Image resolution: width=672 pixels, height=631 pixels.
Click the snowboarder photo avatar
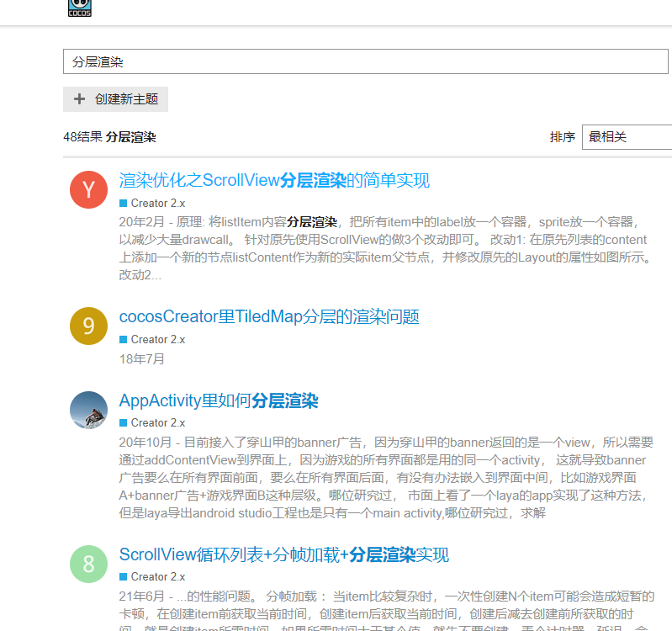pos(88,410)
